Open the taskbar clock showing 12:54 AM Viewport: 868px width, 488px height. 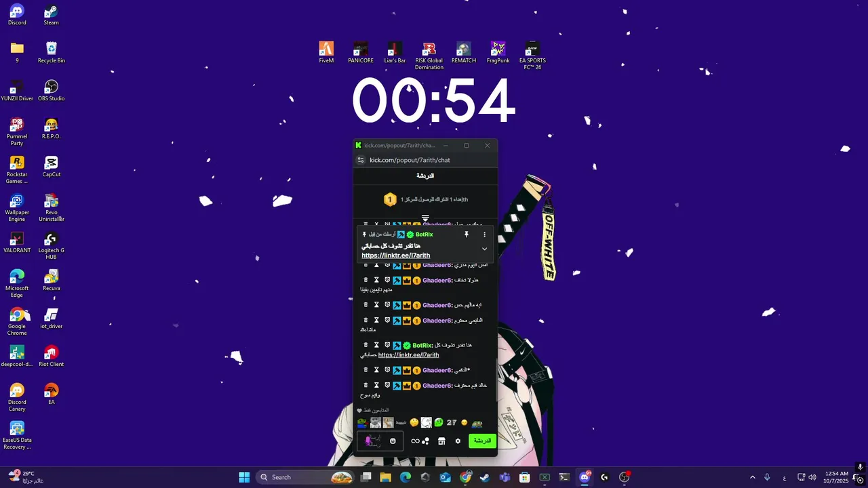pyautogui.click(x=836, y=477)
